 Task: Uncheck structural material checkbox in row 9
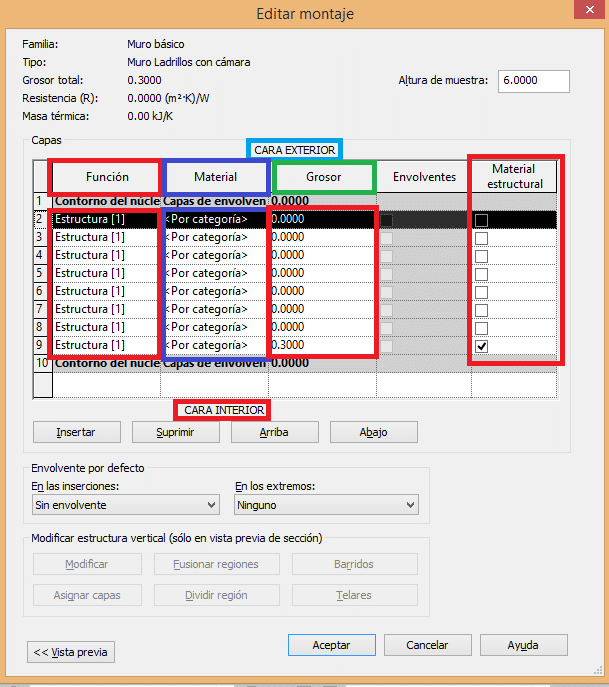tap(482, 346)
